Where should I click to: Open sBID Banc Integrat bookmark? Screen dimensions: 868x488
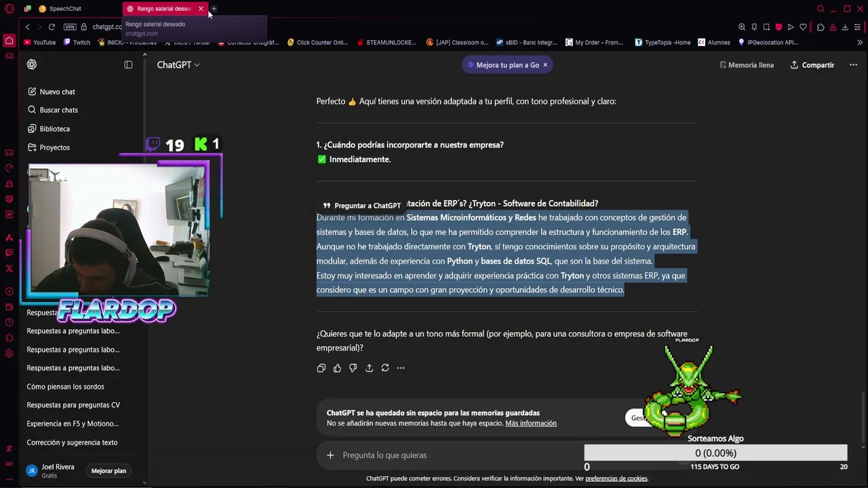[526, 42]
